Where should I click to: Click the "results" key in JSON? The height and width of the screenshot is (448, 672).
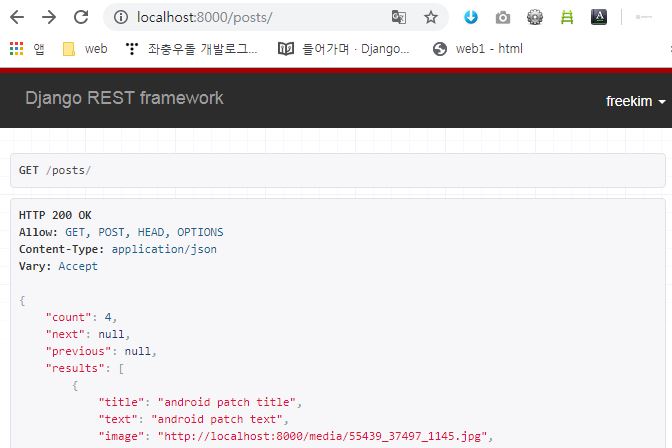(x=75, y=368)
